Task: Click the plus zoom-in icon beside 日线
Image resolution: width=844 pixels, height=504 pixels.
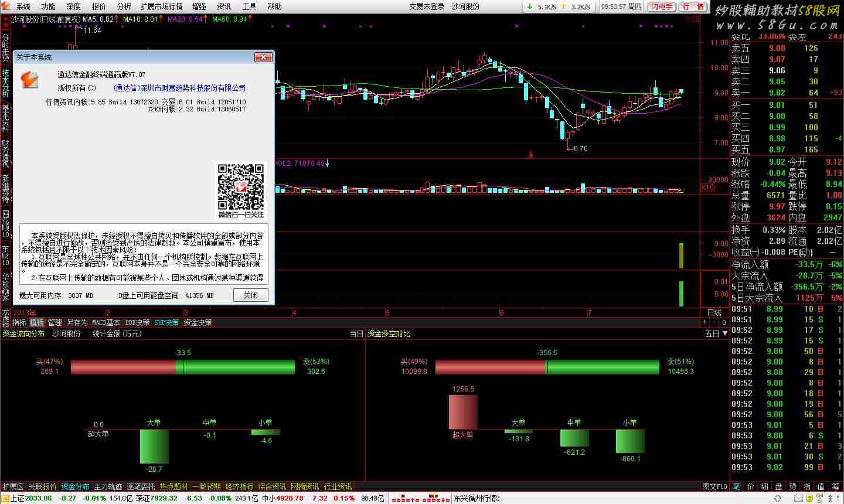Action: 705,322
